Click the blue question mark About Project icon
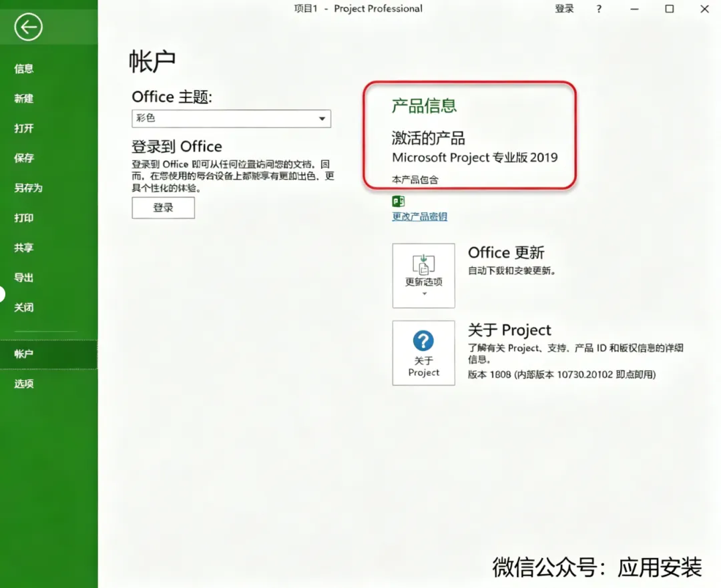This screenshot has width=721, height=588. 423,340
